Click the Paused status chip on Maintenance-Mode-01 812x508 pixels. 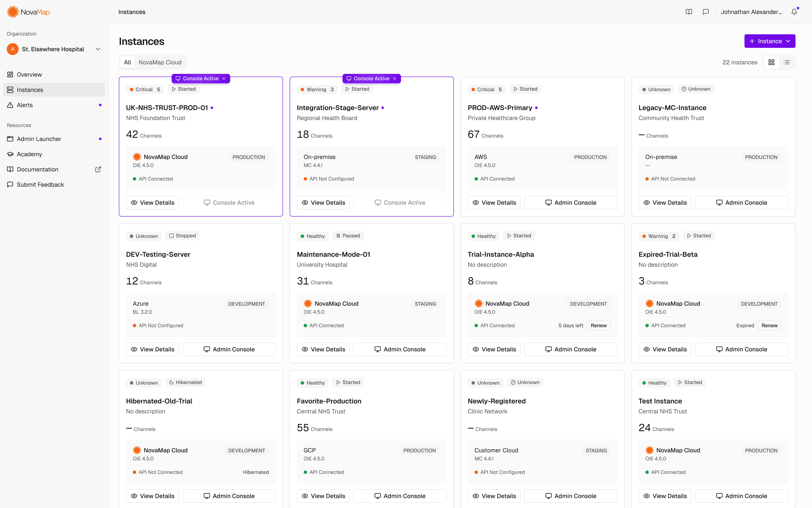pos(348,236)
